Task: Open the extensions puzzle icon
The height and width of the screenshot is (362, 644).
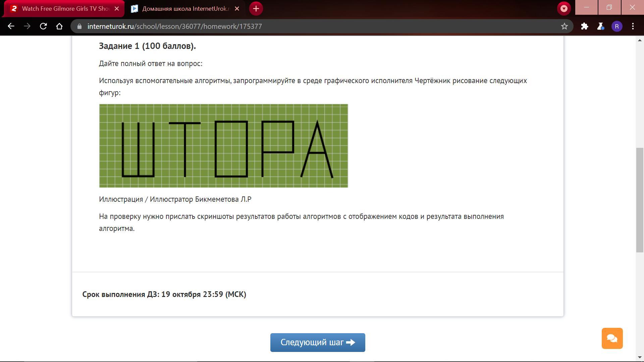Action: pos(585,26)
